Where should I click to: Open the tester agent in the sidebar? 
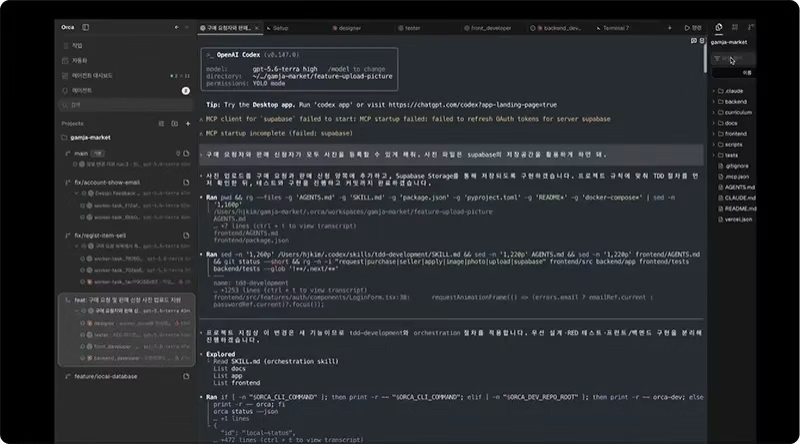point(135,335)
